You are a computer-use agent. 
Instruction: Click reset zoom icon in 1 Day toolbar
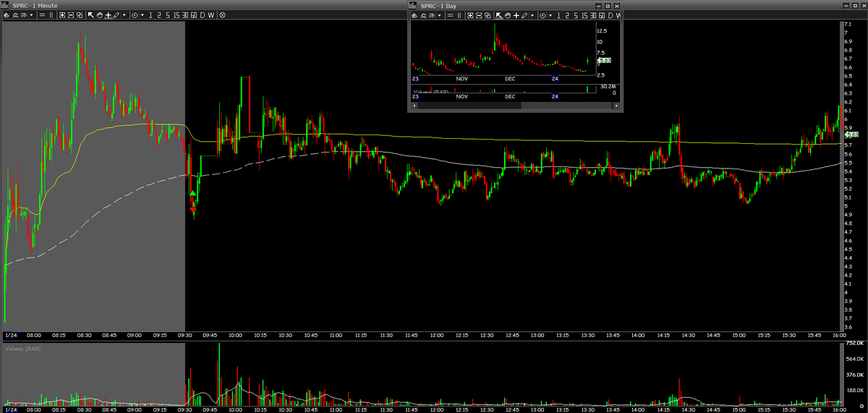(x=488, y=15)
